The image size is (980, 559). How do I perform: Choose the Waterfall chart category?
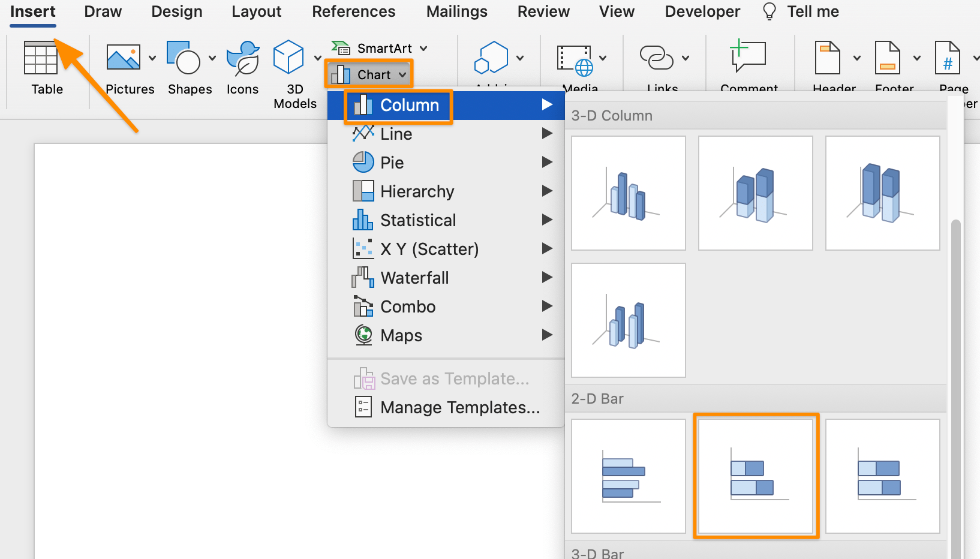pyautogui.click(x=414, y=277)
